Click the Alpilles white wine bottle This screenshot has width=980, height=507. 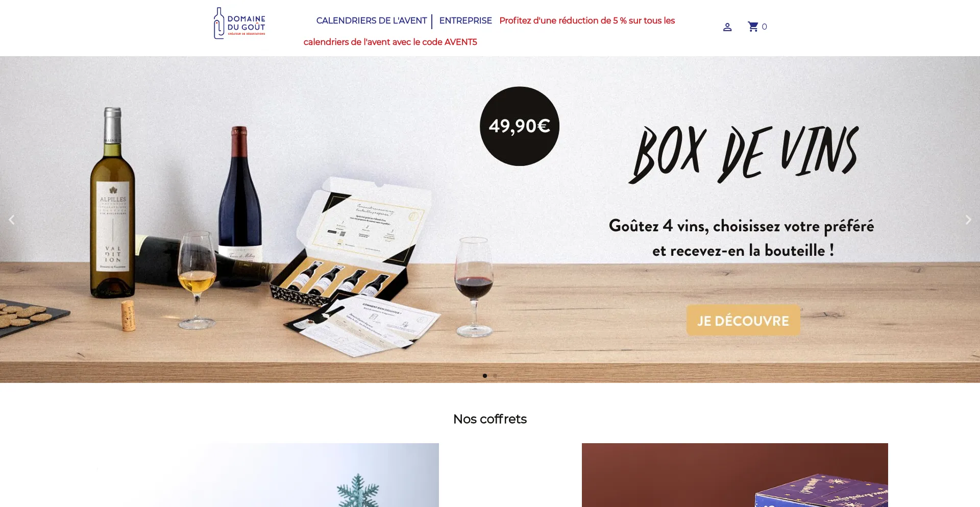click(113, 204)
